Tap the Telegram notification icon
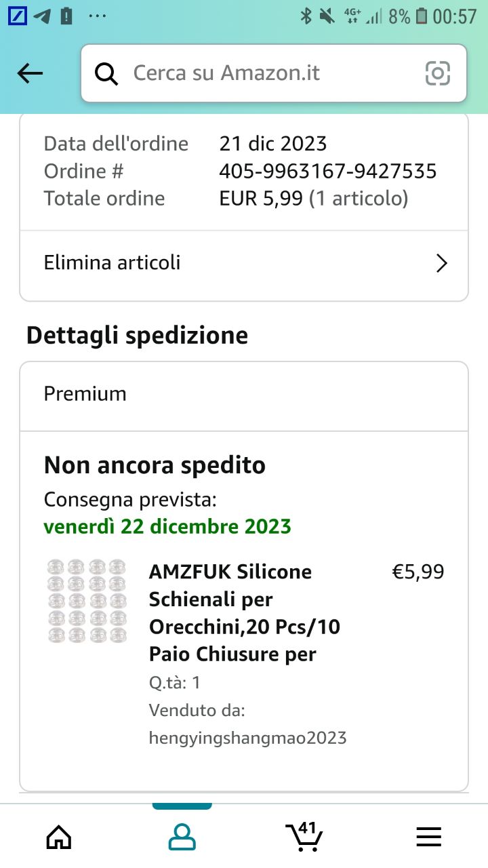 click(x=42, y=16)
